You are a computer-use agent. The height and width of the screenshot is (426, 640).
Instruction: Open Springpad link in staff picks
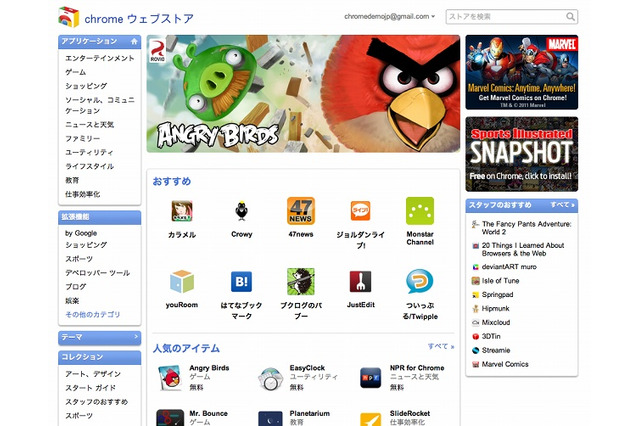497,295
